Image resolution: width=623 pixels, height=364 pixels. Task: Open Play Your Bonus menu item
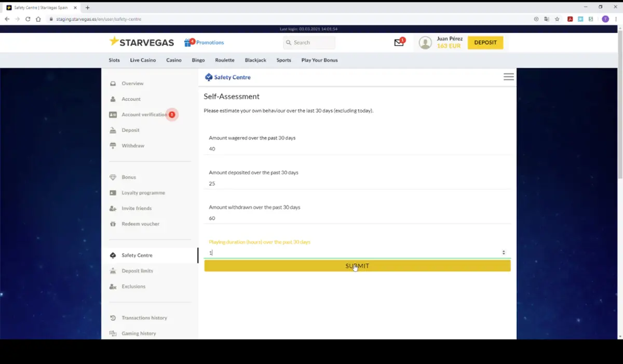319,60
